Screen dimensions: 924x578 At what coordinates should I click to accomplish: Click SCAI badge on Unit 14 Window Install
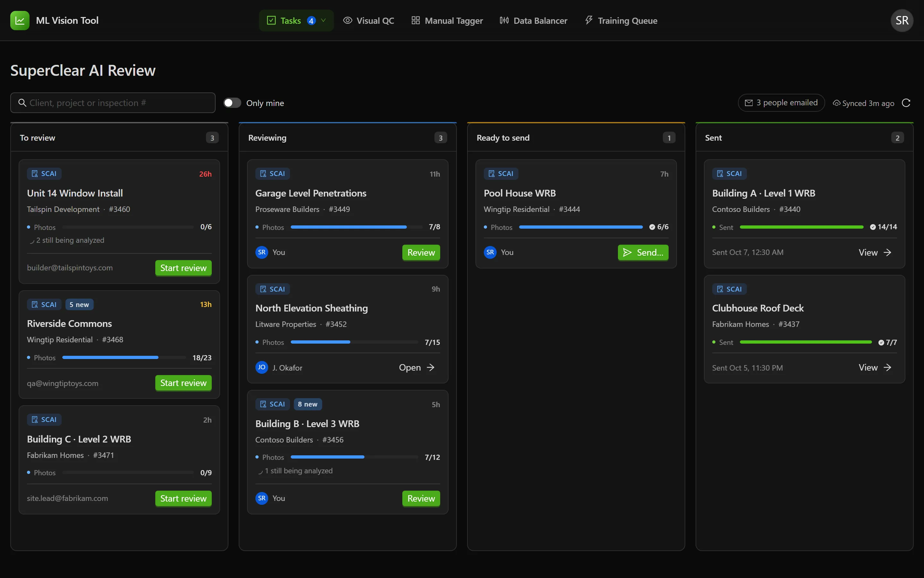44,173
